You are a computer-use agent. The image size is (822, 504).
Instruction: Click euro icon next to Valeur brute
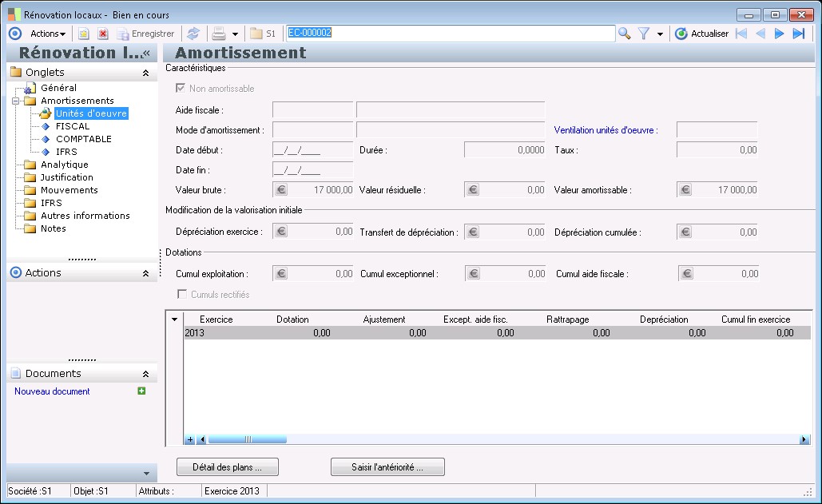(281, 189)
